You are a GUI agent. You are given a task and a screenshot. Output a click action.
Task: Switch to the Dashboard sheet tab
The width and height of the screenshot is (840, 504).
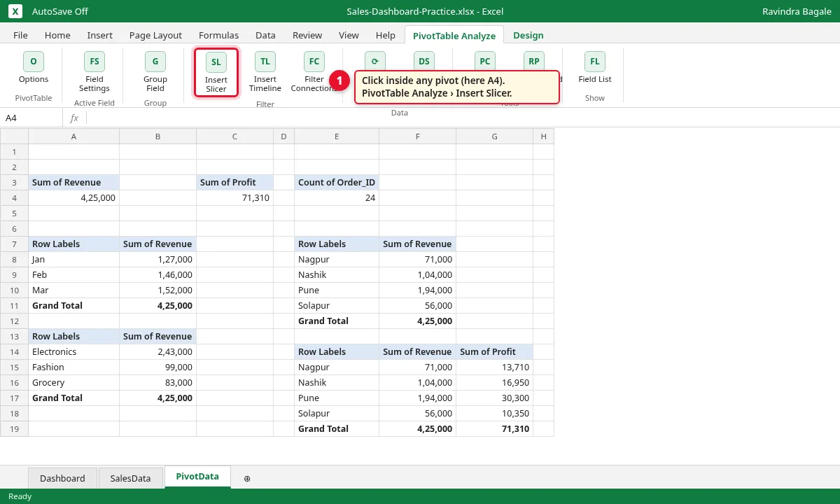(62, 478)
